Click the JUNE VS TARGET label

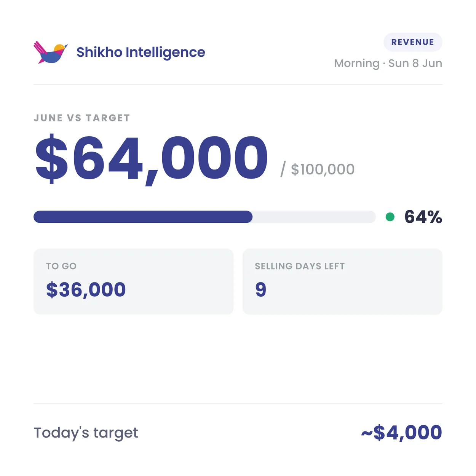pos(82,118)
